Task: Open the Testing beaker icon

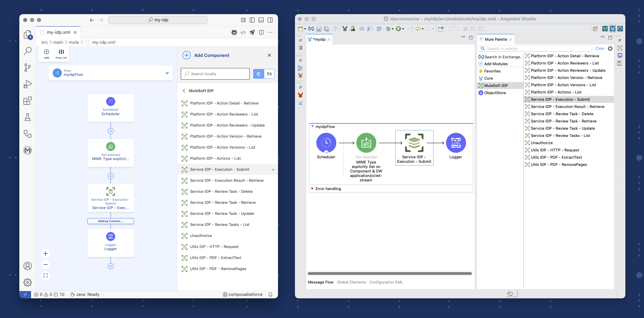Action: coord(28,117)
